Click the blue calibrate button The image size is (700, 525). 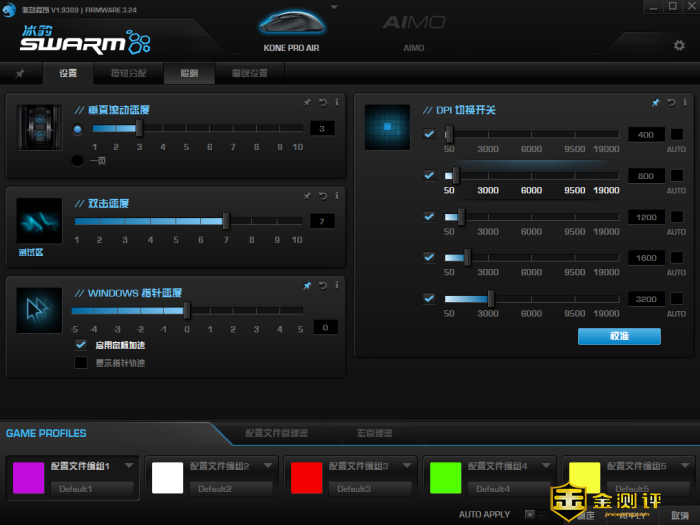click(619, 337)
